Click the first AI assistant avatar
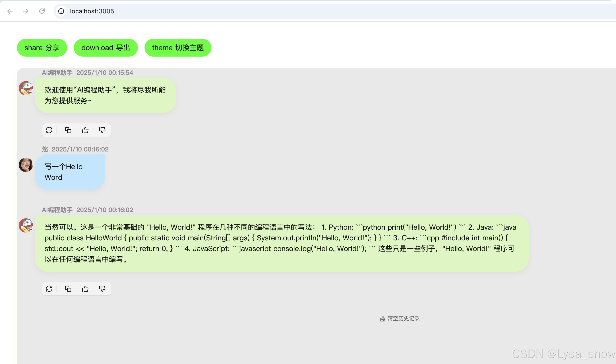Viewport: 616px width, 364px height. [x=26, y=88]
